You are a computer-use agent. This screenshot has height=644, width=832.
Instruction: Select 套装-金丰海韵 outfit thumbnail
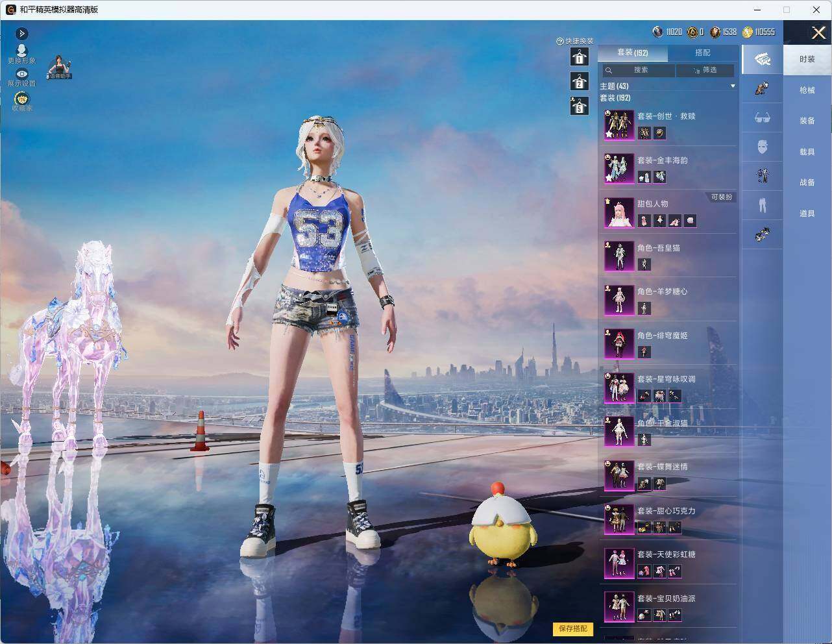(x=619, y=169)
